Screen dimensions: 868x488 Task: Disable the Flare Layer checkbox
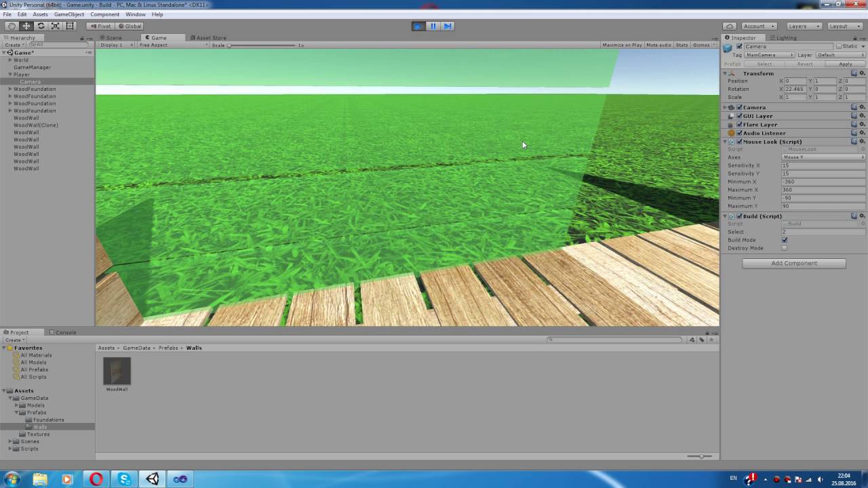[x=739, y=125]
